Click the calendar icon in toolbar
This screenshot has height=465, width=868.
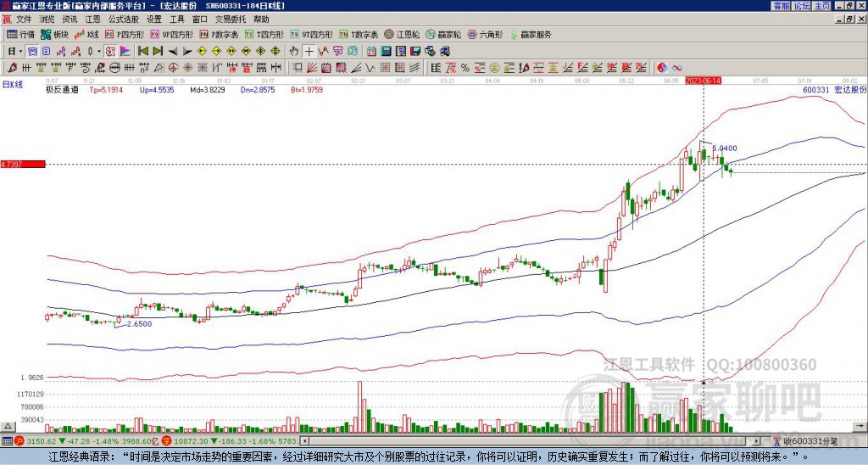coord(371,51)
